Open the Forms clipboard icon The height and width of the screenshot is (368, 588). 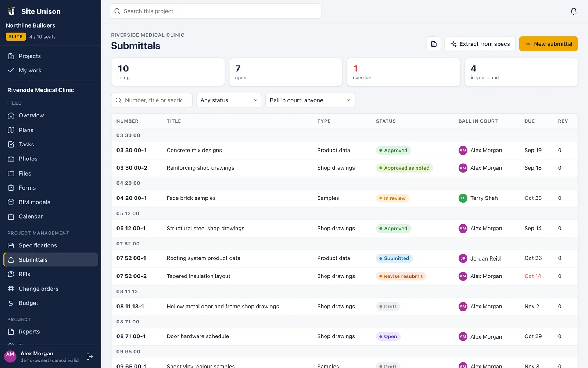(x=11, y=188)
